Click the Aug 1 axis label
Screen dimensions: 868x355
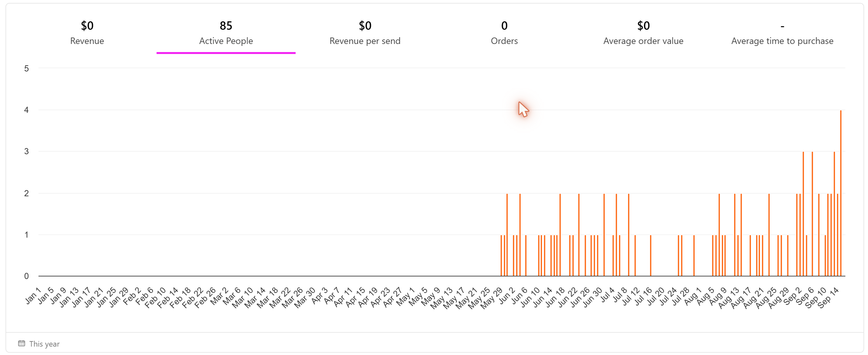pyautogui.click(x=692, y=296)
